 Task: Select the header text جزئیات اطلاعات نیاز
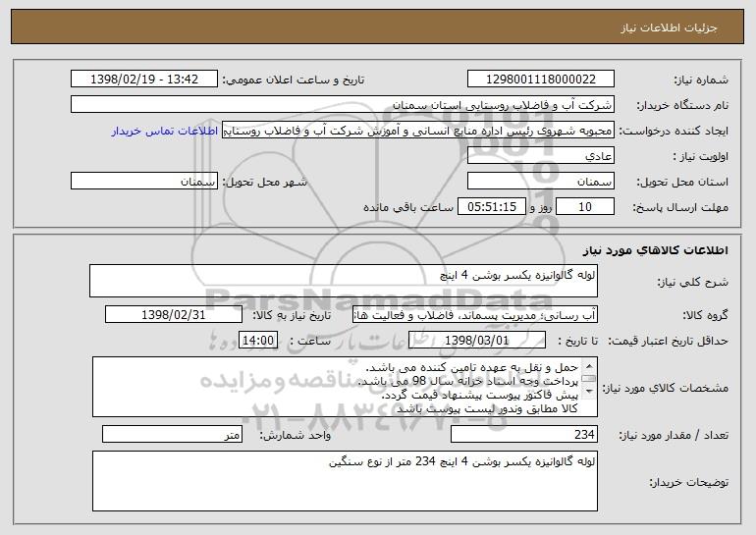click(x=669, y=27)
